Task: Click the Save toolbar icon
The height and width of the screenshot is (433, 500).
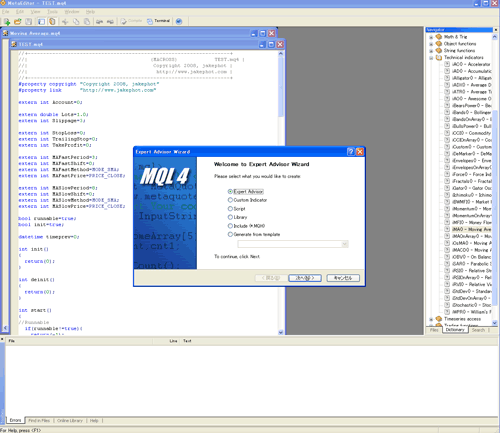Action: (29, 22)
